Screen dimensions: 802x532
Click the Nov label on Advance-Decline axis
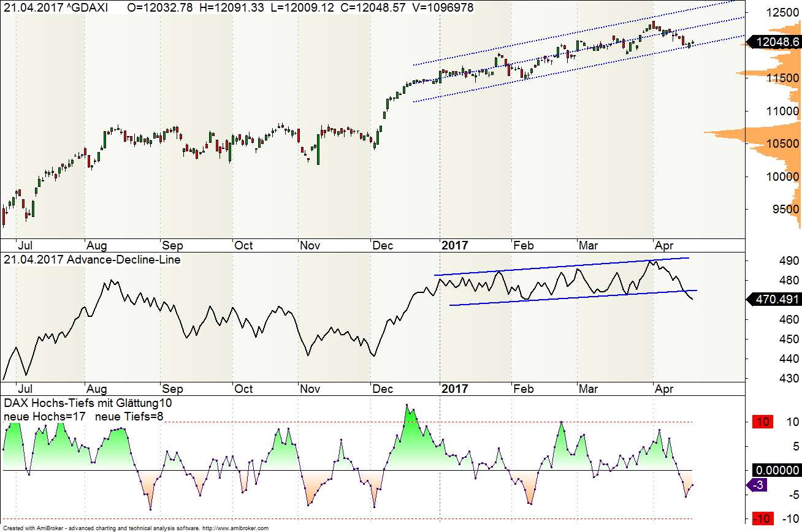pos(310,389)
